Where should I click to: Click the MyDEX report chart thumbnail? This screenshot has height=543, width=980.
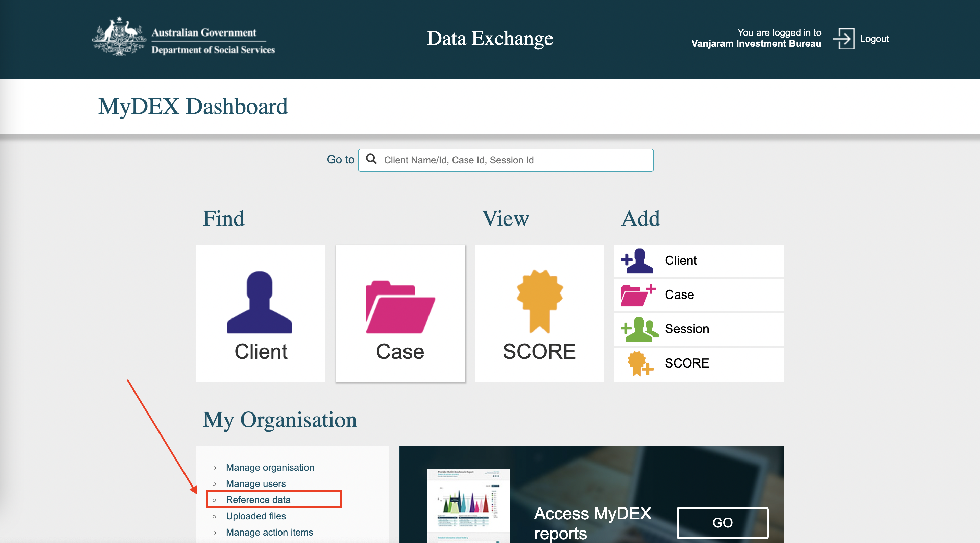click(x=468, y=504)
